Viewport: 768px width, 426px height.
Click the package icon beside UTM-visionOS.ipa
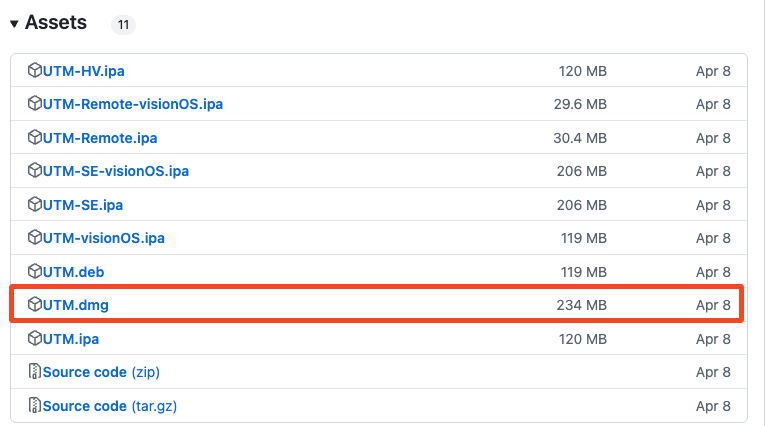click(34, 238)
